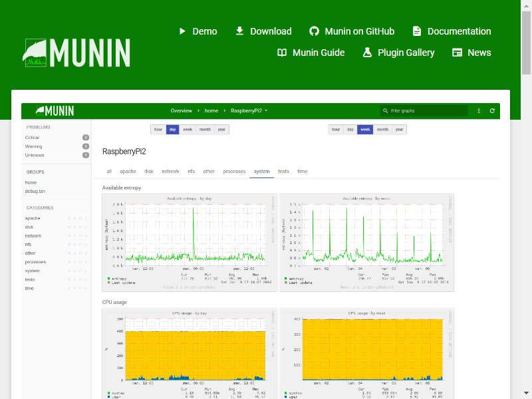Select 'day' in the left time-range group

[172, 130]
